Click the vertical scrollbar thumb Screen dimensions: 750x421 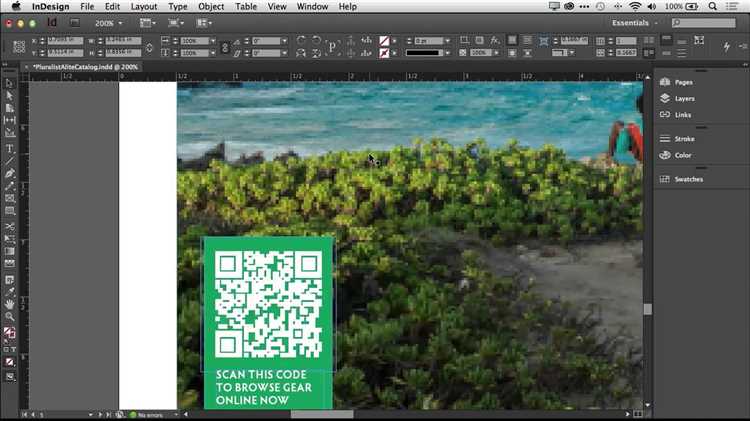[x=648, y=309]
